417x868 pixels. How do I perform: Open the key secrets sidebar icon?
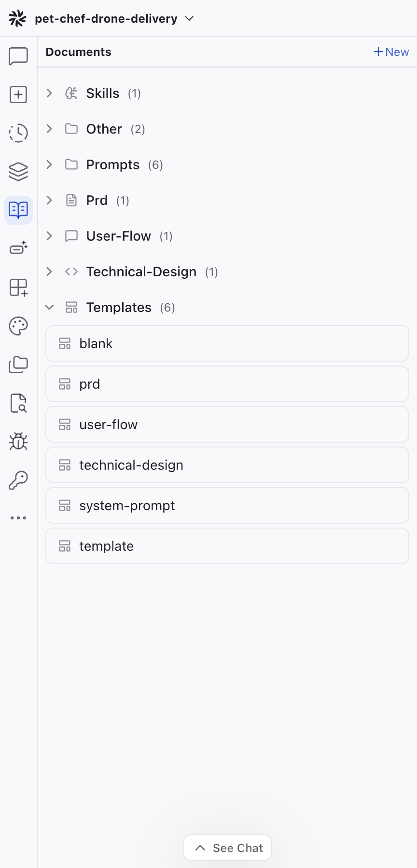pyautogui.click(x=18, y=480)
